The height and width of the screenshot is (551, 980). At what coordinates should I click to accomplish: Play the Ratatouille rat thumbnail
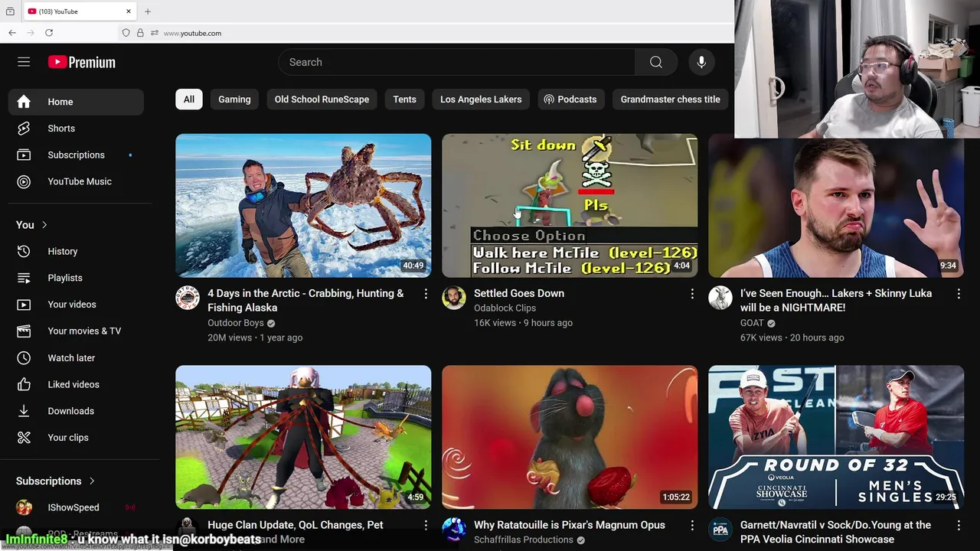(x=570, y=437)
